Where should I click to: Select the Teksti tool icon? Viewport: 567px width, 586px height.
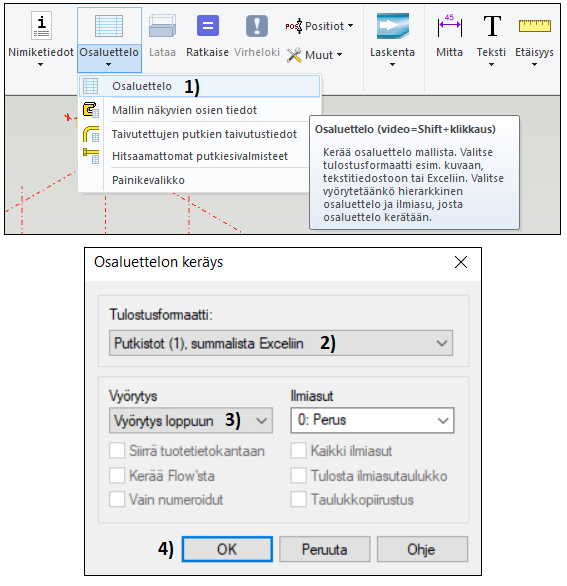coord(492,26)
